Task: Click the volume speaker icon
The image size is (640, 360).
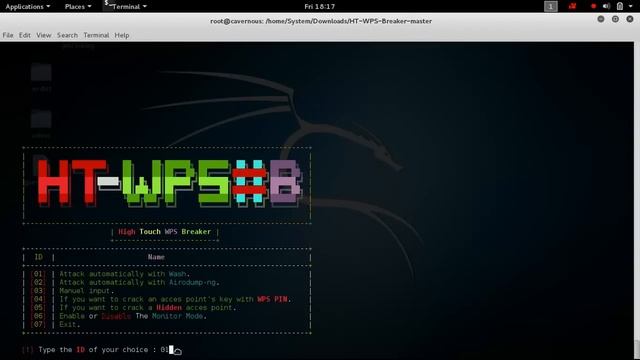Action: click(606, 6)
